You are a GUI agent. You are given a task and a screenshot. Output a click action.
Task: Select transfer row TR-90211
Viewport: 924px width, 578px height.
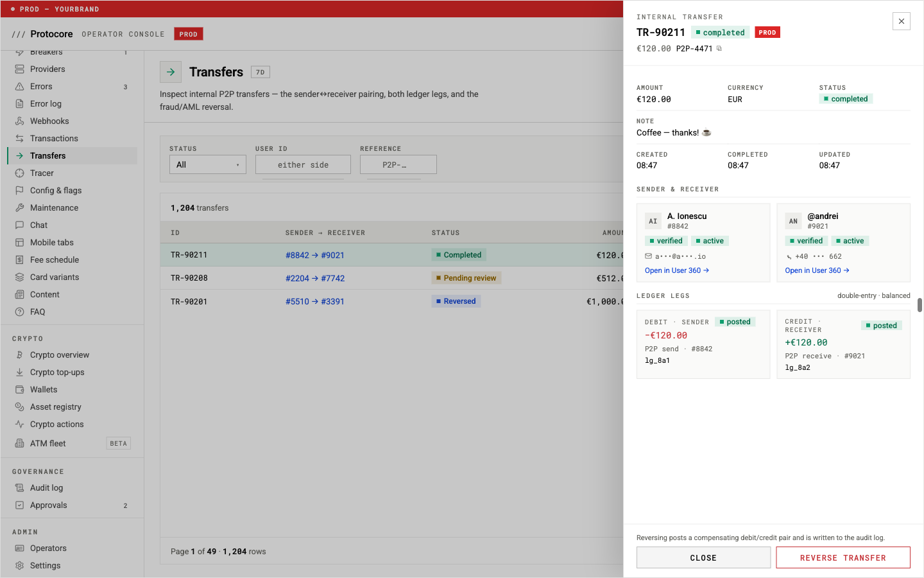click(x=391, y=255)
